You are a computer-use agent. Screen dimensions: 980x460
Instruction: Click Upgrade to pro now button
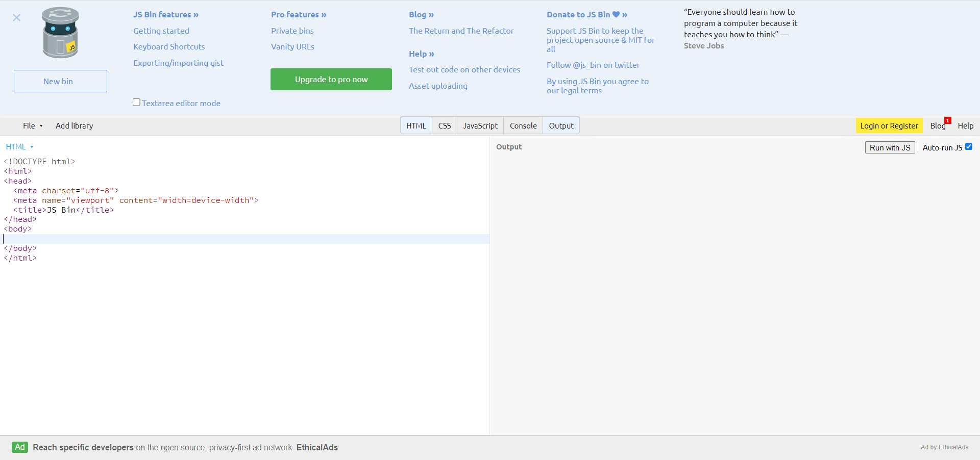coord(331,80)
